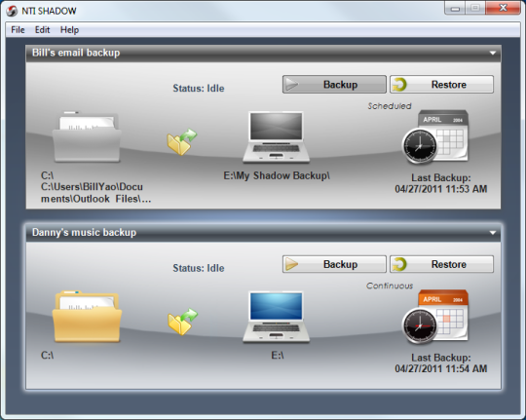Image resolution: width=526 pixels, height=420 pixels.
Task: Close the NTI Shadow window
Action: point(503,8)
